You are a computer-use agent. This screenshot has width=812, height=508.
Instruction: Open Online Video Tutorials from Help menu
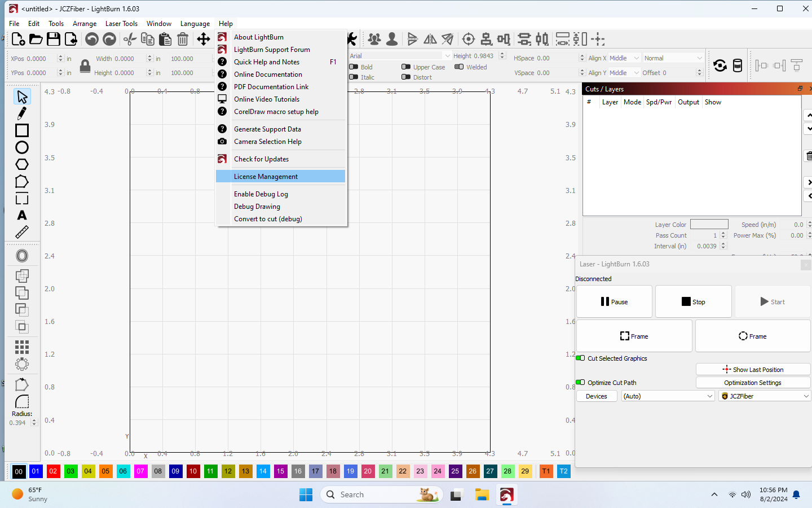(280, 99)
